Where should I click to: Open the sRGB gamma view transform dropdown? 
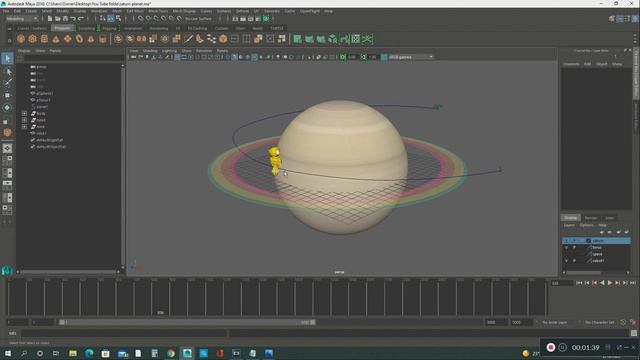411,57
